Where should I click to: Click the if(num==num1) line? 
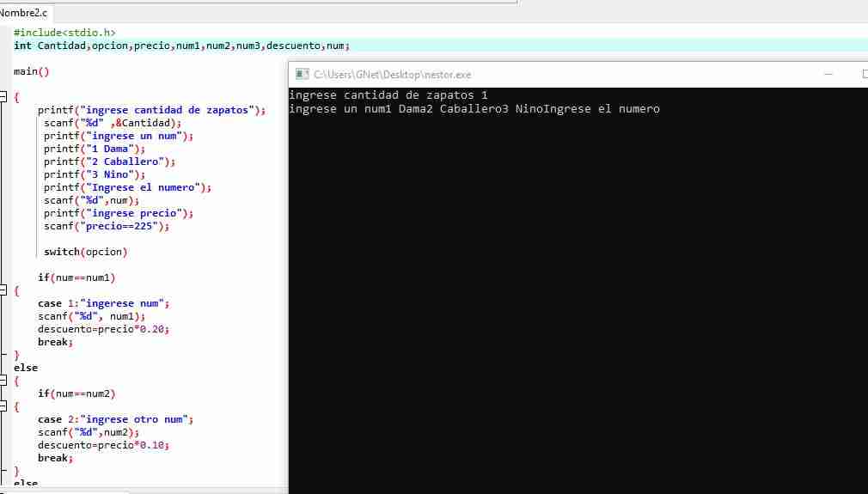pos(76,277)
